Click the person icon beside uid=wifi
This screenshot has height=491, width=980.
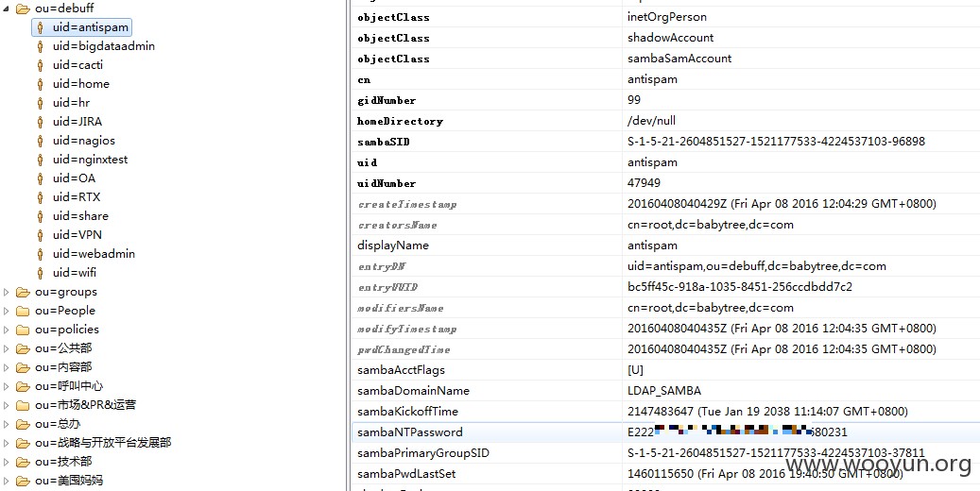click(41, 272)
